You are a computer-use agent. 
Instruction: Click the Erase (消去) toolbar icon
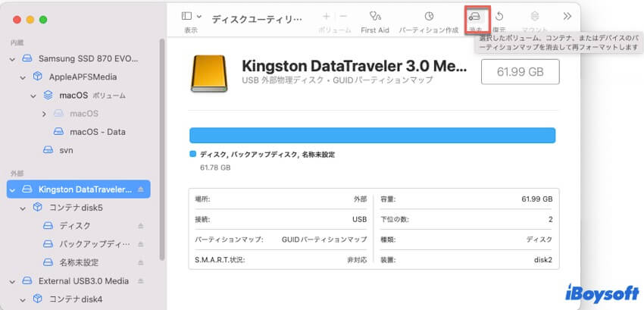tap(476, 16)
